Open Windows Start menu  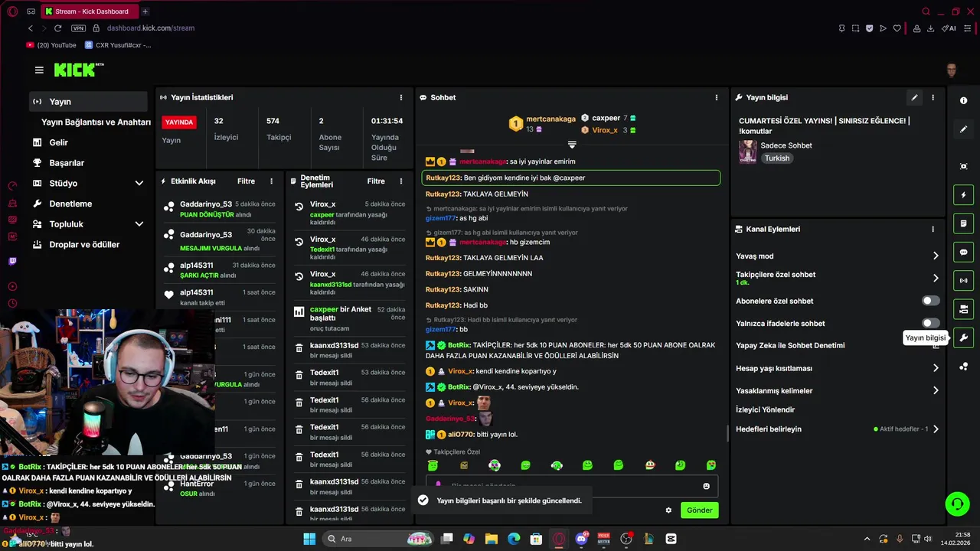[309, 539]
